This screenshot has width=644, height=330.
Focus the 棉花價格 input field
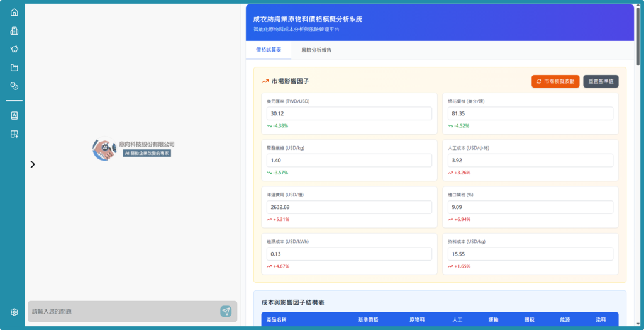530,113
